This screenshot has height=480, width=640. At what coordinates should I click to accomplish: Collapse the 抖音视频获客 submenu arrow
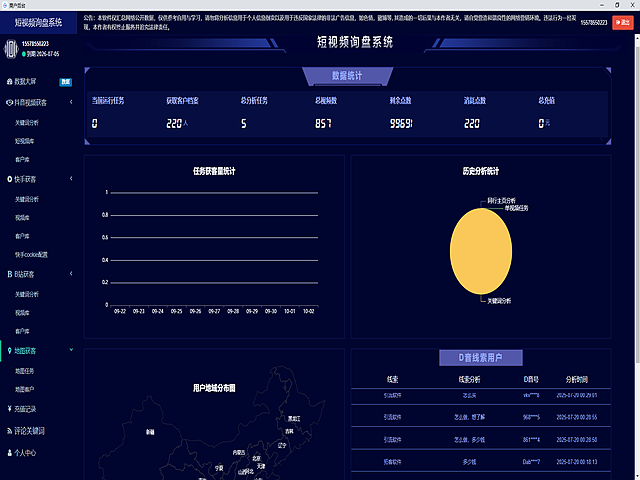click(72, 102)
